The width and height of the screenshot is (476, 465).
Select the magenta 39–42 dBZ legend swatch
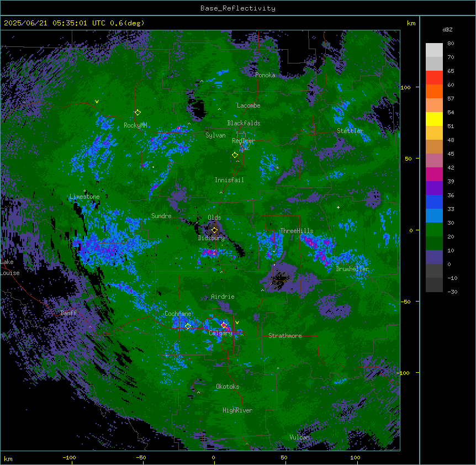point(434,174)
